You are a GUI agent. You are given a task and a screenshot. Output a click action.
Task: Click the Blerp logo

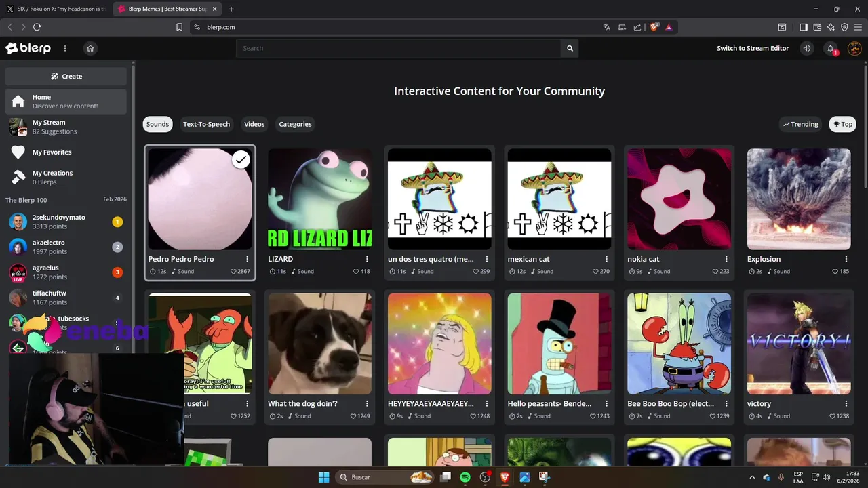pyautogui.click(x=28, y=48)
